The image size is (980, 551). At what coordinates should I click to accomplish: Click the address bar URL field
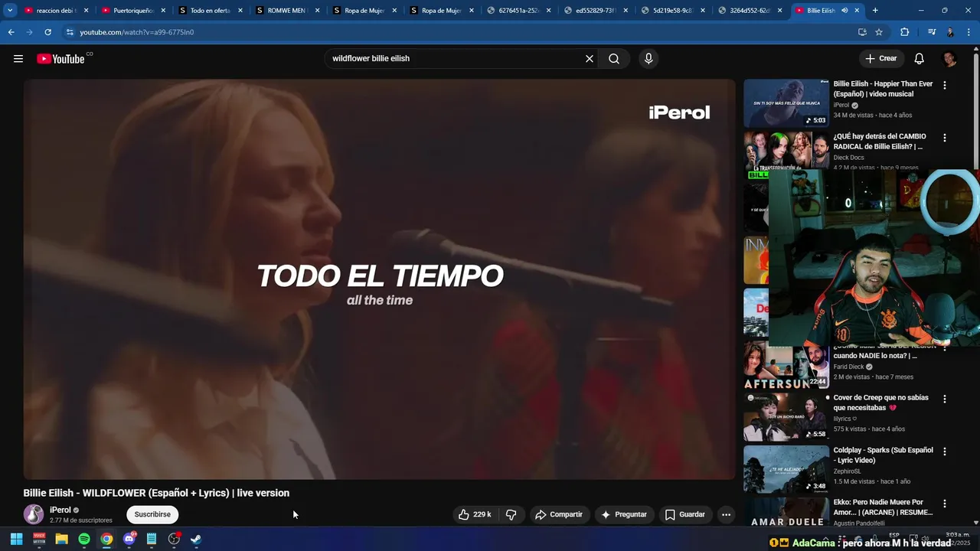click(x=459, y=32)
